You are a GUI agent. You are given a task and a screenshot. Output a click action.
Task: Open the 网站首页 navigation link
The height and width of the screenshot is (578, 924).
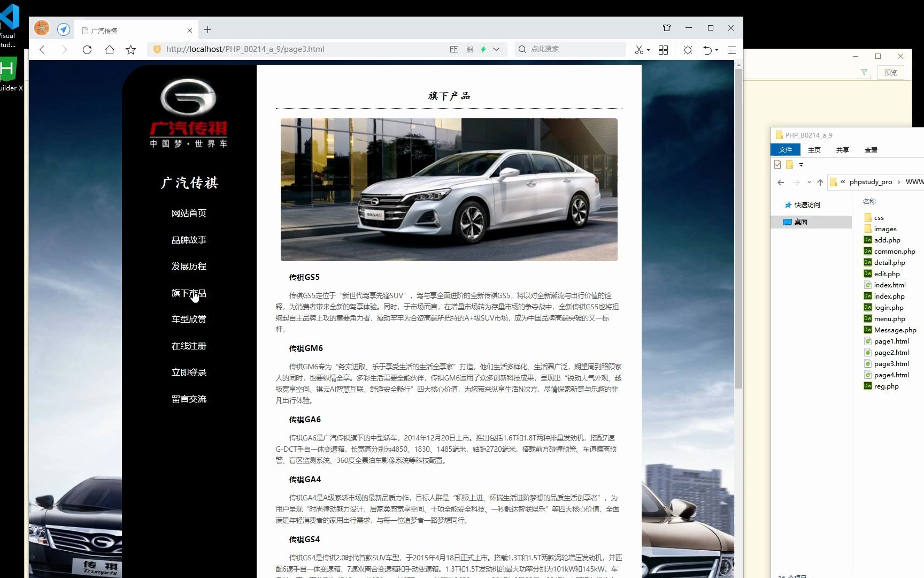pyautogui.click(x=189, y=213)
